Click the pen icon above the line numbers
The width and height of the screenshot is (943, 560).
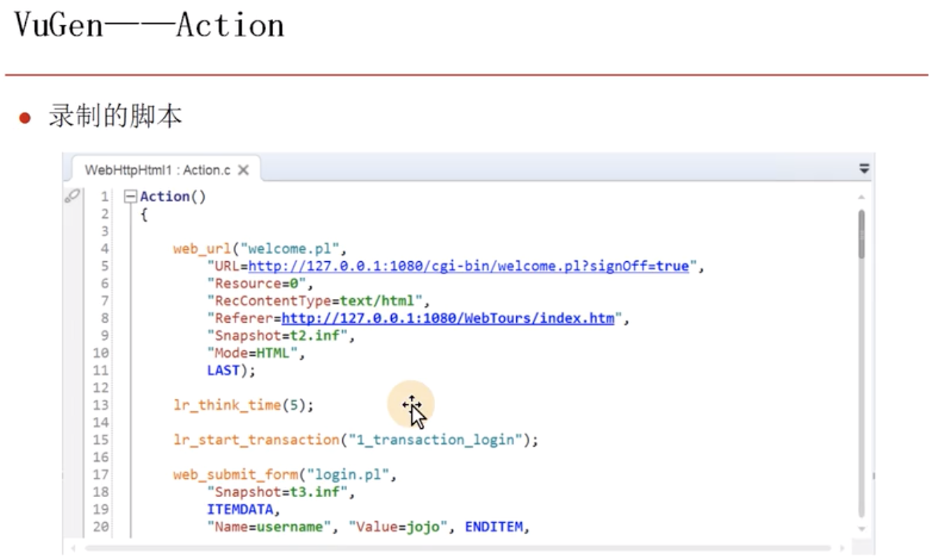point(72,196)
